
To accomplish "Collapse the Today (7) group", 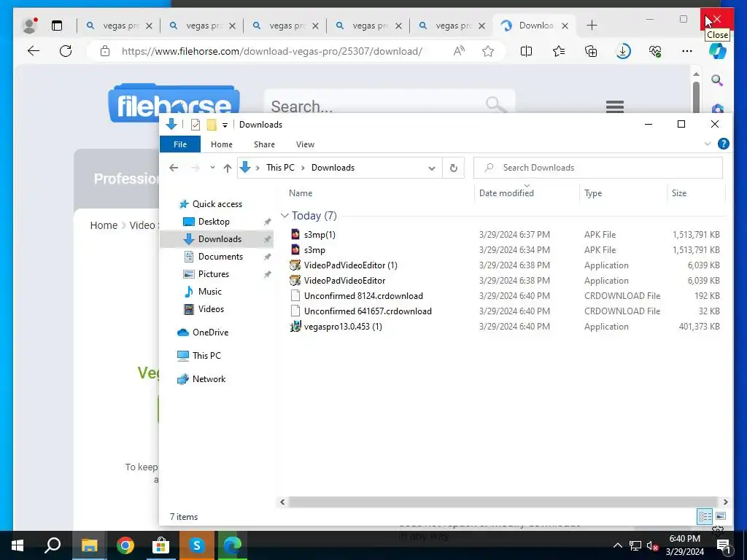I will tap(285, 216).
